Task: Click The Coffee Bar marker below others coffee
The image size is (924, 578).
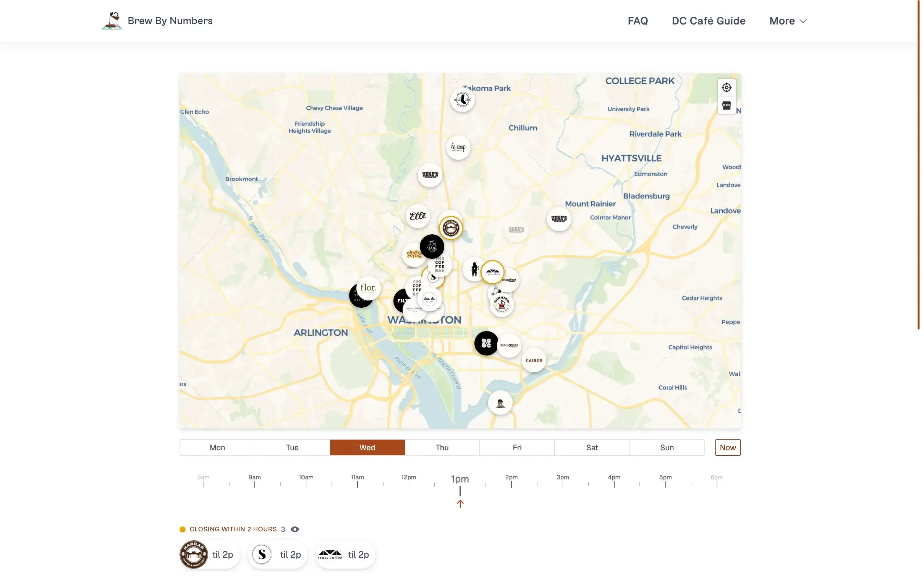Action: coord(440,265)
